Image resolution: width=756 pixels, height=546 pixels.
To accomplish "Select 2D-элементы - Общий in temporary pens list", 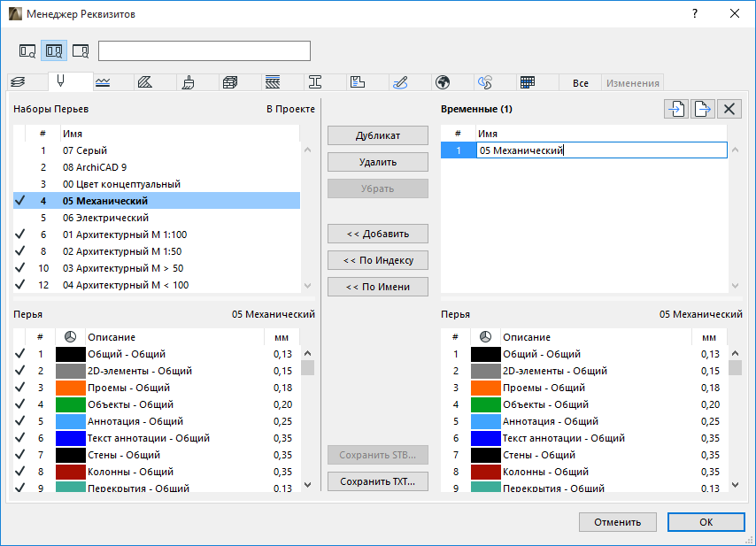I will [x=584, y=371].
